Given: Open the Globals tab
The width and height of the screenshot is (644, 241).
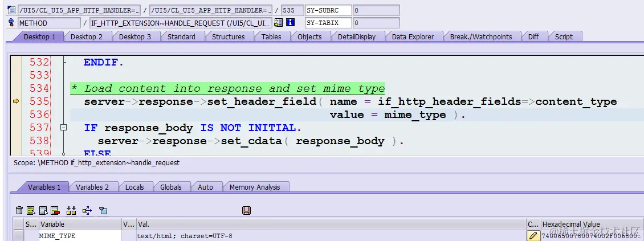Looking at the screenshot, I should click(171, 187).
